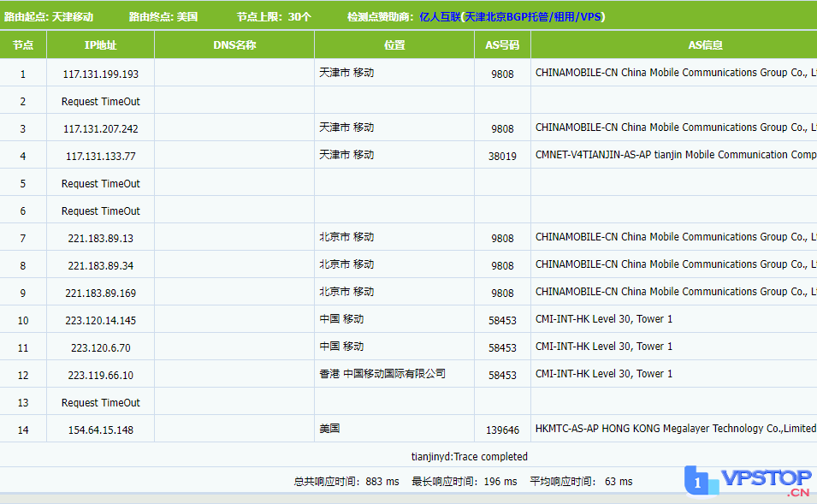Click the 路由终点: 美国 label
Viewport: 817px width, 504px height.
pyautogui.click(x=163, y=16)
